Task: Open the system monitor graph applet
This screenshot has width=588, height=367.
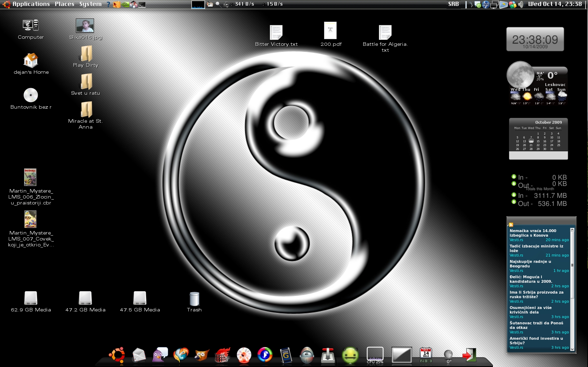Action: pyautogui.click(x=198, y=5)
